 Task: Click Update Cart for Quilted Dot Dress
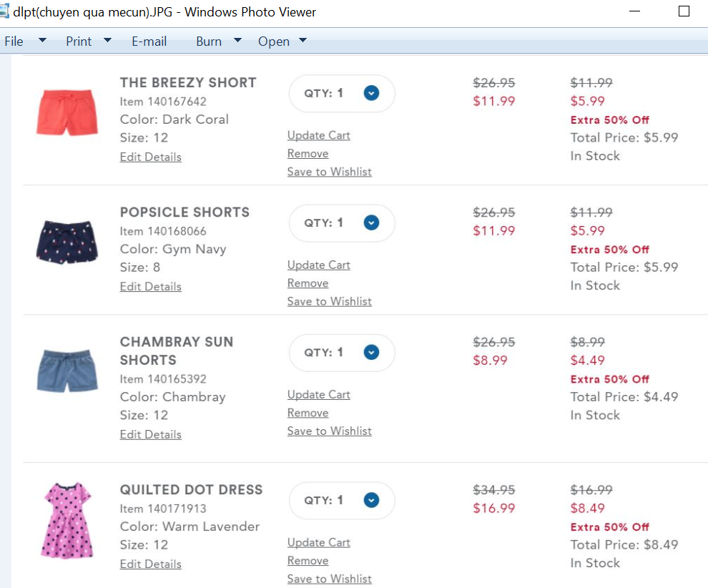[318, 542]
